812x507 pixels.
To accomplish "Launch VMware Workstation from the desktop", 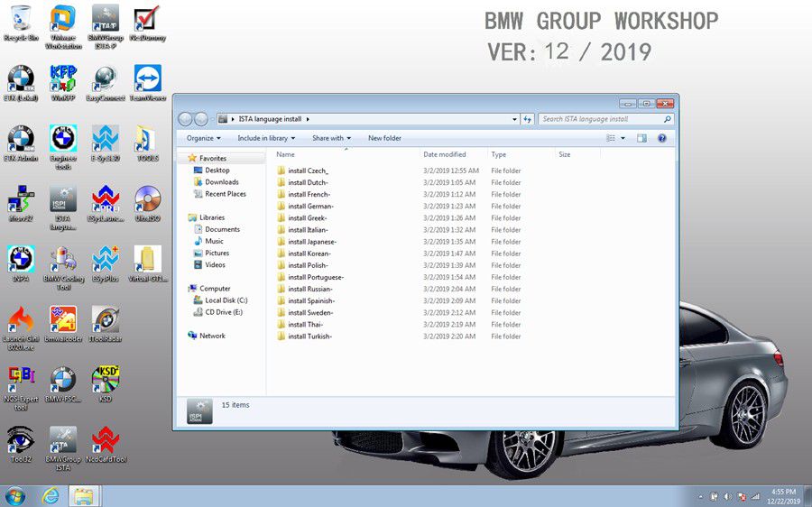I will click(x=63, y=27).
